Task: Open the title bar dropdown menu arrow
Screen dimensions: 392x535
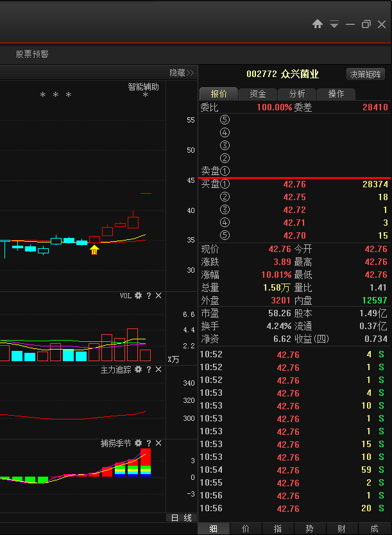Action: click(334, 24)
